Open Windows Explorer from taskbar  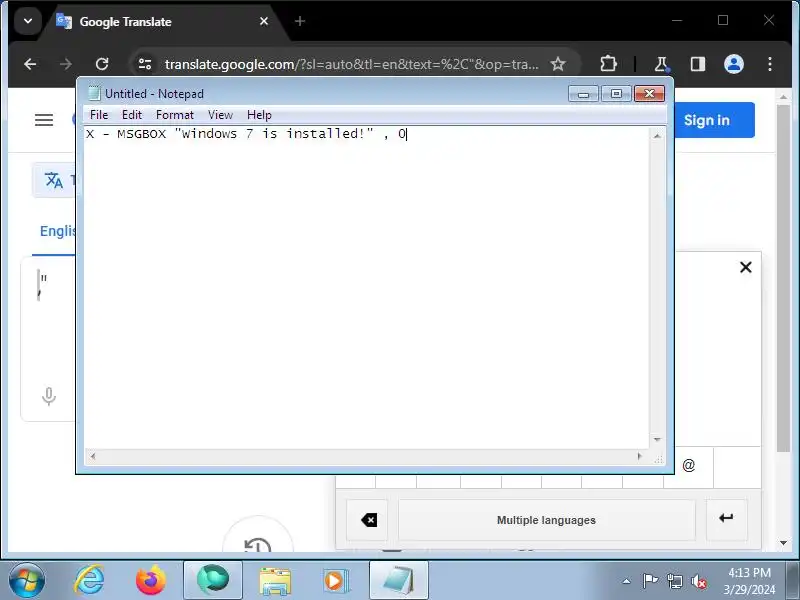pos(275,581)
